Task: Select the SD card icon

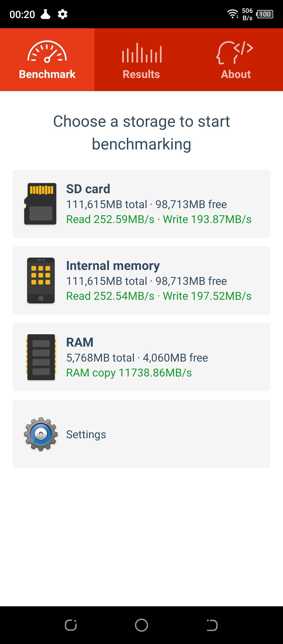Action: (40, 204)
